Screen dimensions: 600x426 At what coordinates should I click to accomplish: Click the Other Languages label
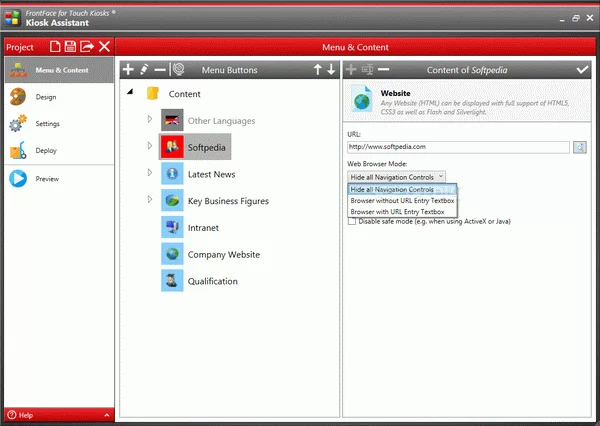tap(221, 121)
